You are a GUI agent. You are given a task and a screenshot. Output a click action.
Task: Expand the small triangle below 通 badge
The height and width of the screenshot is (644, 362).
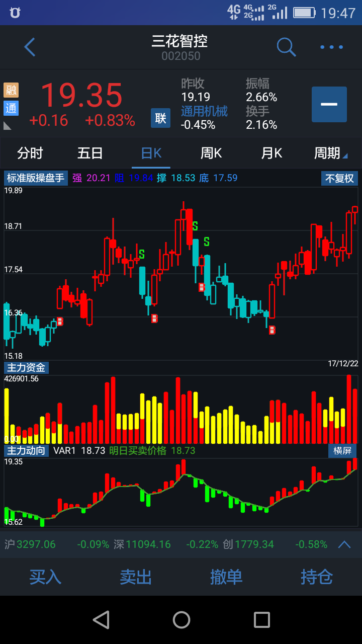click(7, 125)
